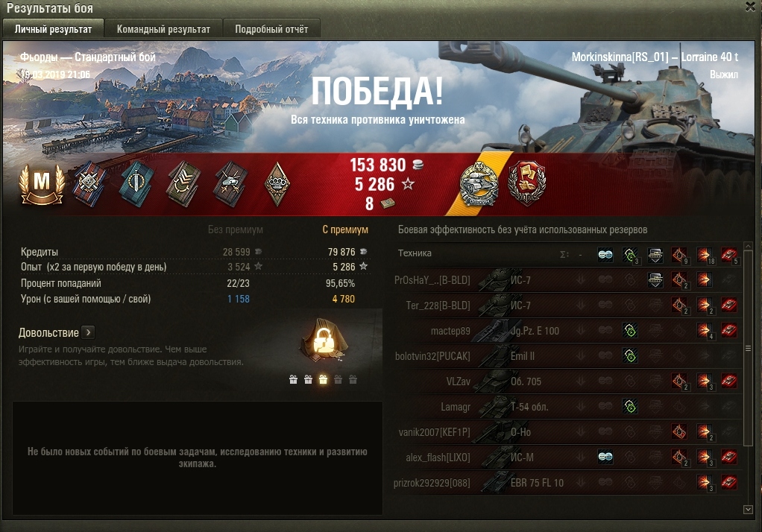
Task: Click the spotted-enemies column header icon
Action: pos(605,254)
